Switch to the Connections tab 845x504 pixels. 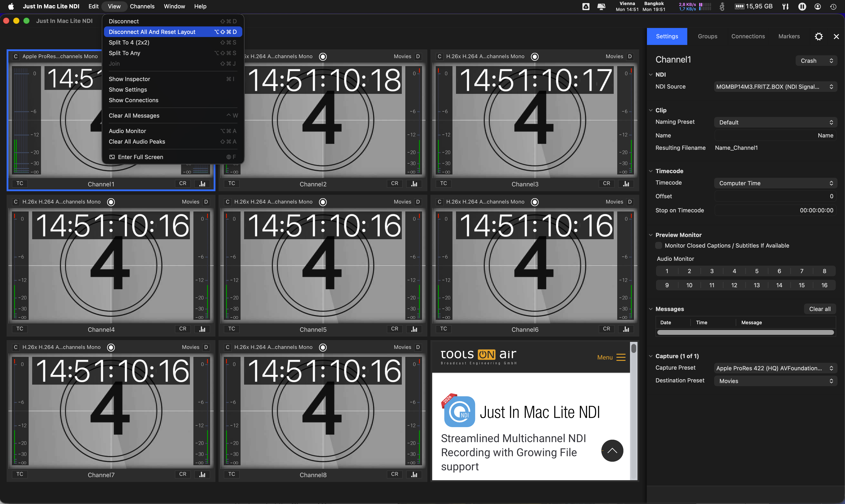pos(748,36)
